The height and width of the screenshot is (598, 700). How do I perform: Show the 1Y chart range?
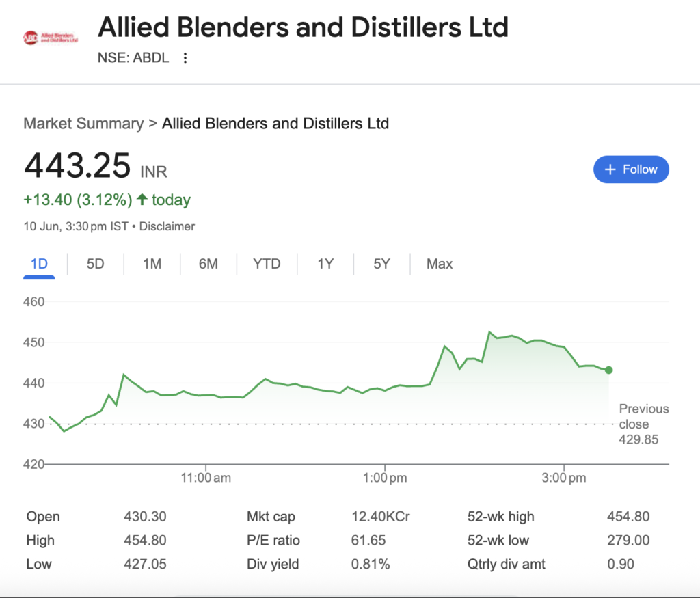(x=325, y=264)
